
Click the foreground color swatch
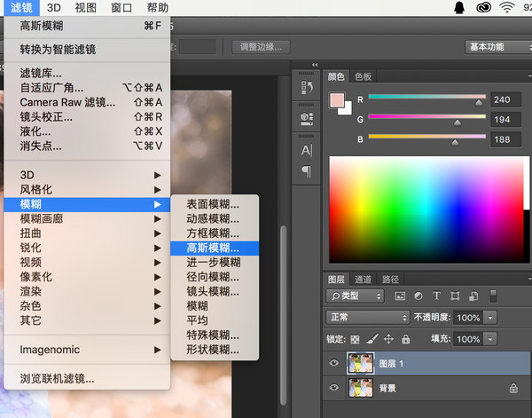click(x=337, y=100)
